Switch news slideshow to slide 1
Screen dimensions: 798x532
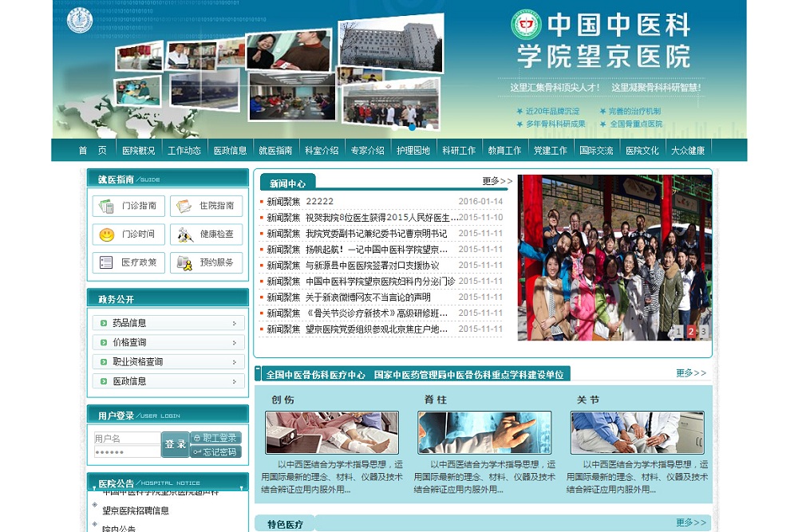(678, 332)
